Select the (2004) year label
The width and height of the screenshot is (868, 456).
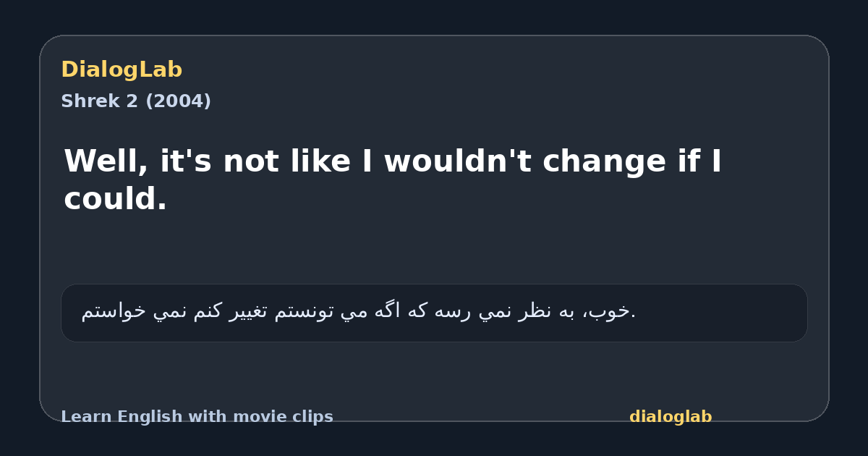click(178, 101)
